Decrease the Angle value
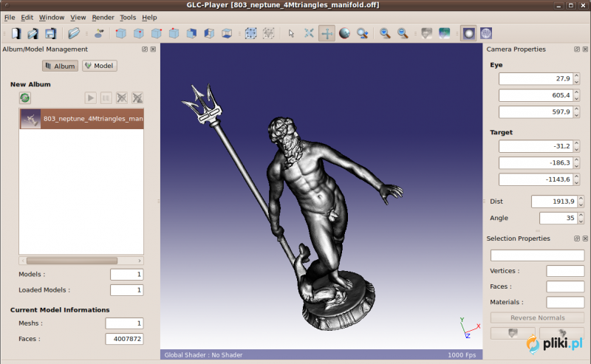 (x=581, y=221)
